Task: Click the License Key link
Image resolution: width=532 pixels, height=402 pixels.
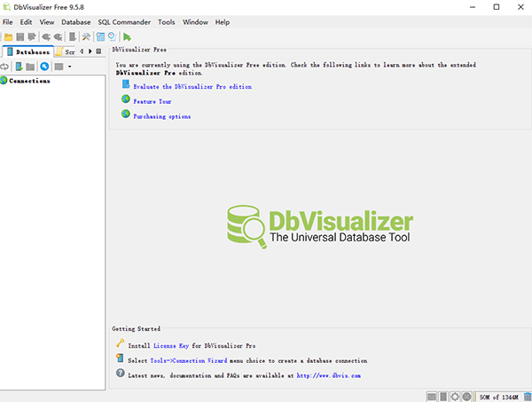Action: pyautogui.click(x=171, y=345)
